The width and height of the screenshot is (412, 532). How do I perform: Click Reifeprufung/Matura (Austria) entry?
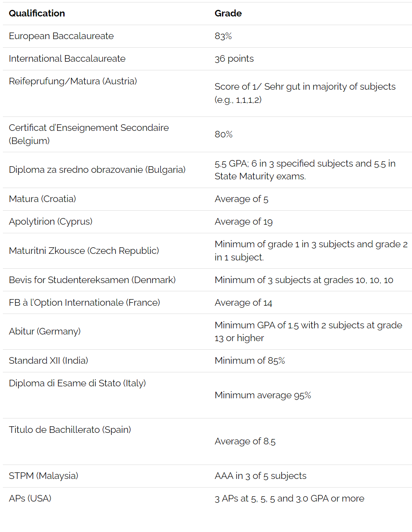pyautogui.click(x=73, y=81)
